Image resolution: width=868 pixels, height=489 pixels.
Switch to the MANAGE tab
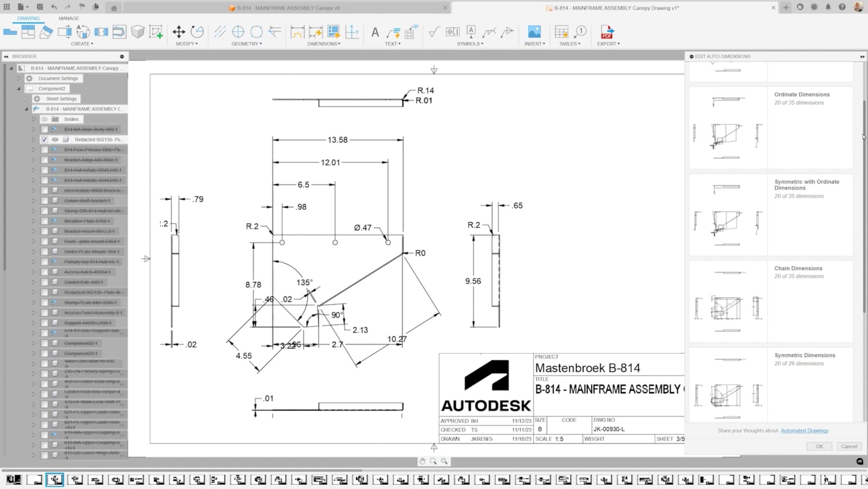click(x=69, y=19)
